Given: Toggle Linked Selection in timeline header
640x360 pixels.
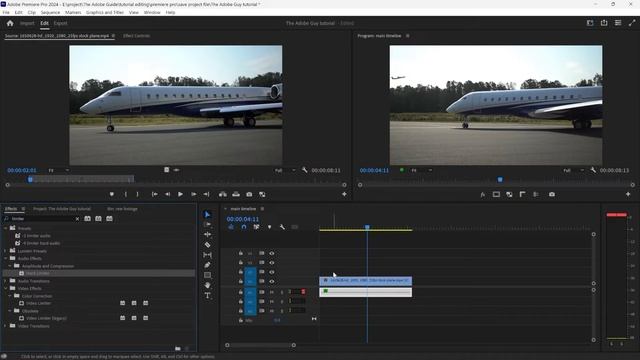Looking at the screenshot, I should click(256, 227).
